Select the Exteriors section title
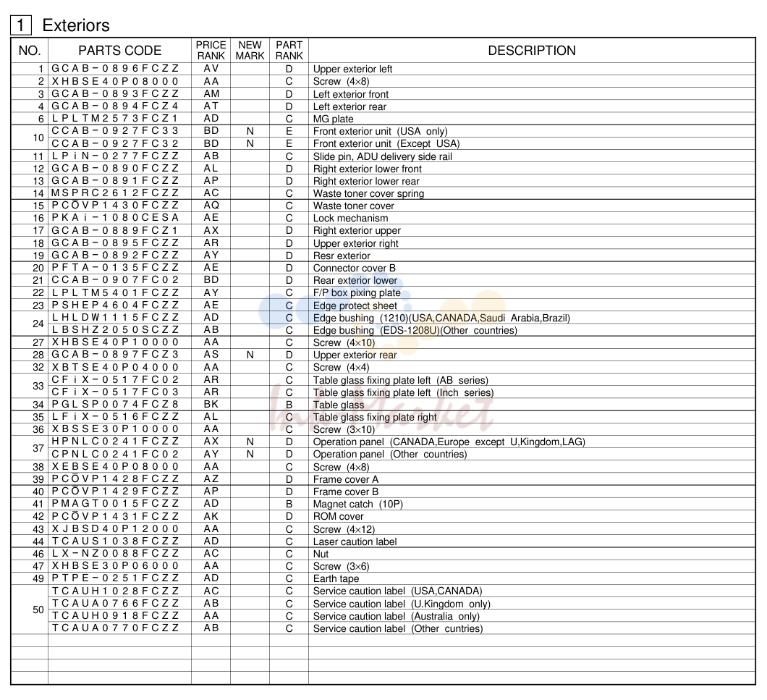Viewport: 767px width, 700px height. tap(76, 25)
